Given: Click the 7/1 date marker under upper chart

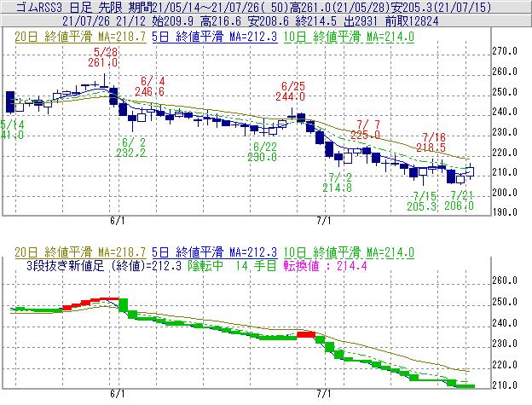Looking at the screenshot, I should (324, 221).
